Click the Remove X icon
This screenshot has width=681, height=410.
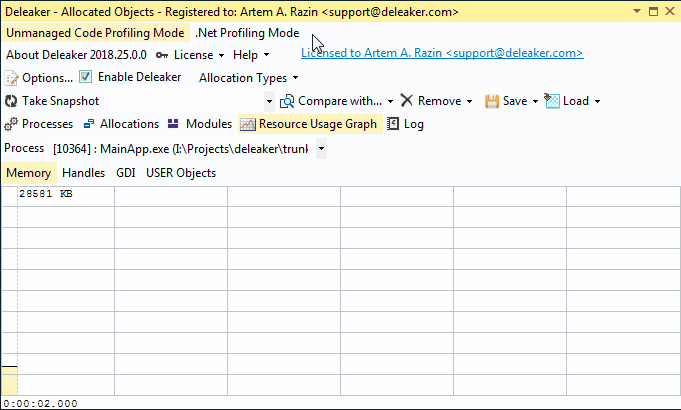click(x=407, y=101)
